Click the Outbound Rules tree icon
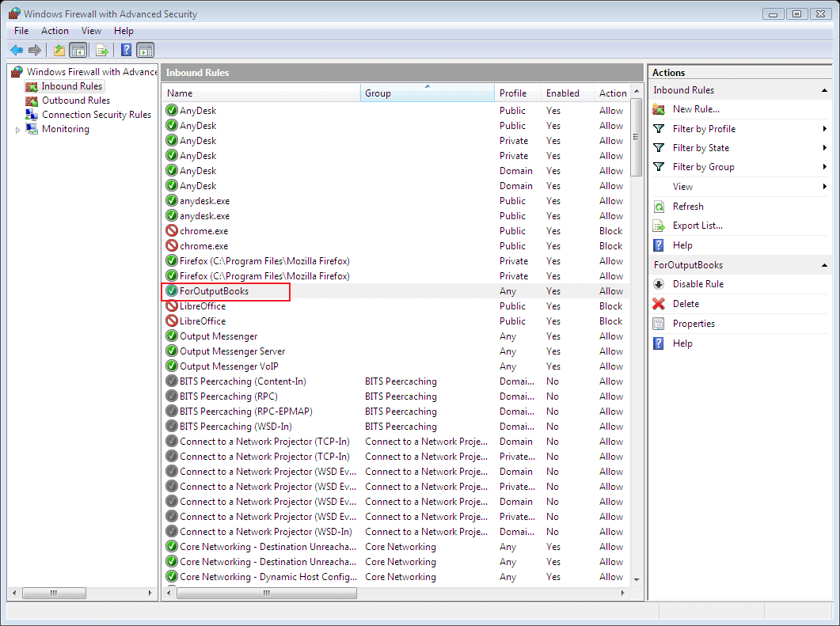The width and height of the screenshot is (840, 626). (x=32, y=101)
